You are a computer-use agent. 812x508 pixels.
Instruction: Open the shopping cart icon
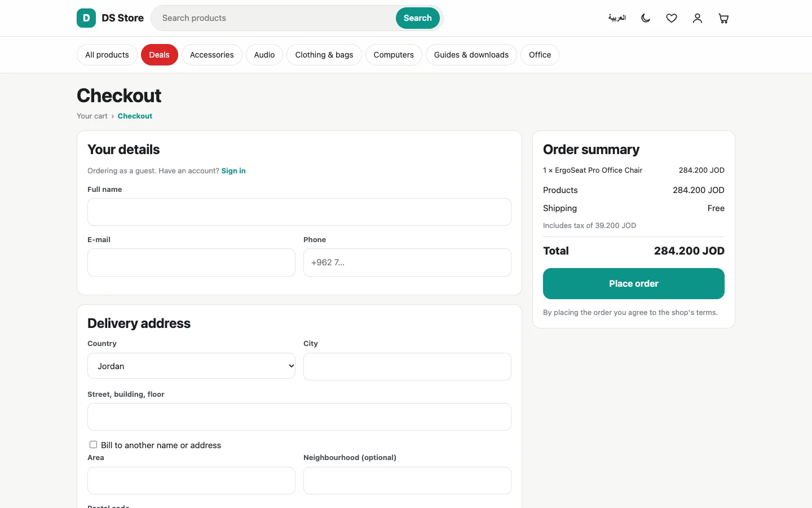[723, 18]
